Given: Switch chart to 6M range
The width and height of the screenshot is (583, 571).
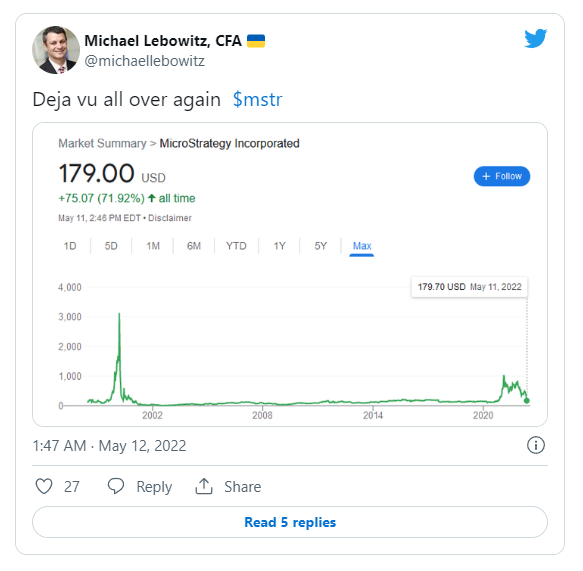Looking at the screenshot, I should [x=194, y=246].
